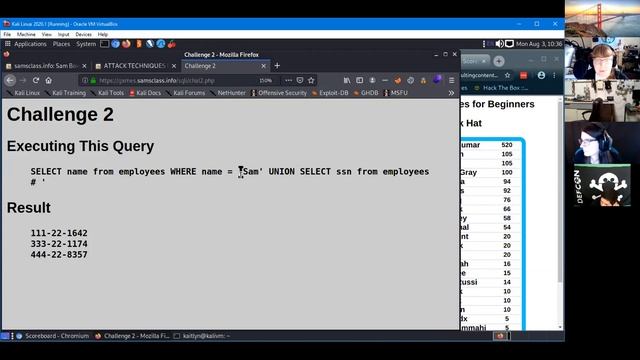Close the Challenge 2 tab
Viewport: 640px width, 360px height.
[x=263, y=66]
